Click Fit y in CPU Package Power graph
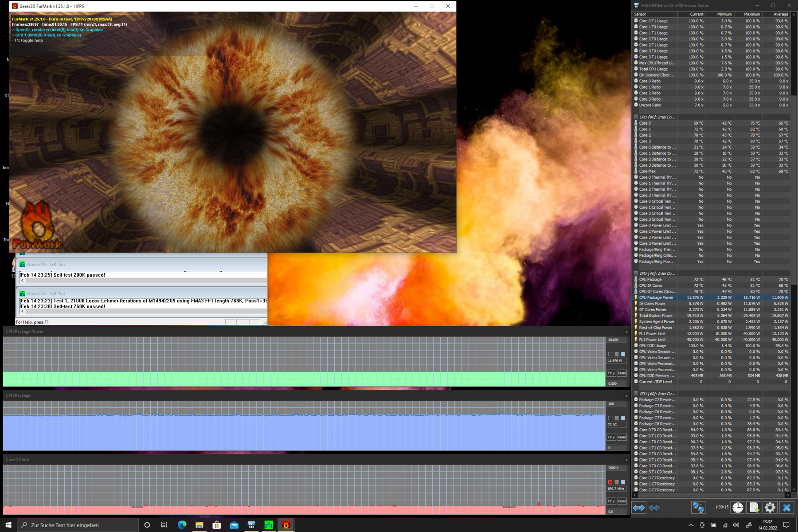This screenshot has height=532, width=798. 611,373
